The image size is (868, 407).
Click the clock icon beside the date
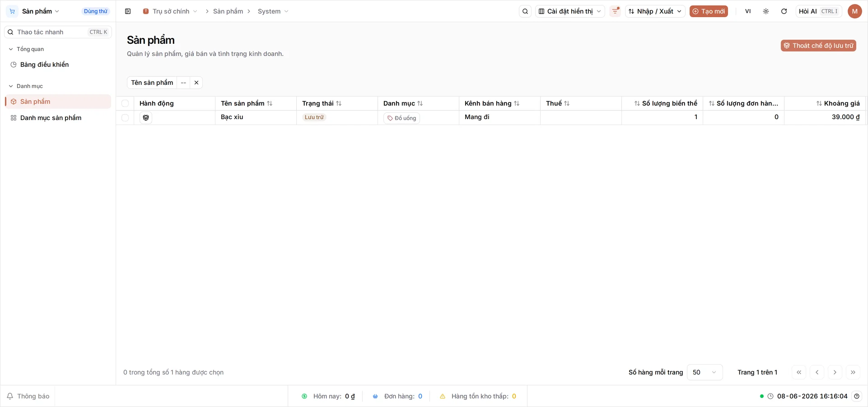click(770, 396)
